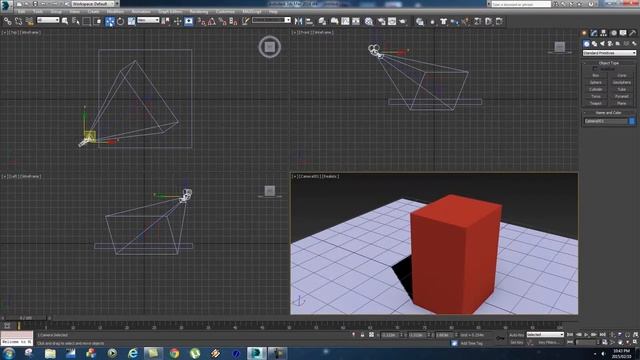Open the Top viewport plus menu
The image size is (640, 360).
point(4,32)
